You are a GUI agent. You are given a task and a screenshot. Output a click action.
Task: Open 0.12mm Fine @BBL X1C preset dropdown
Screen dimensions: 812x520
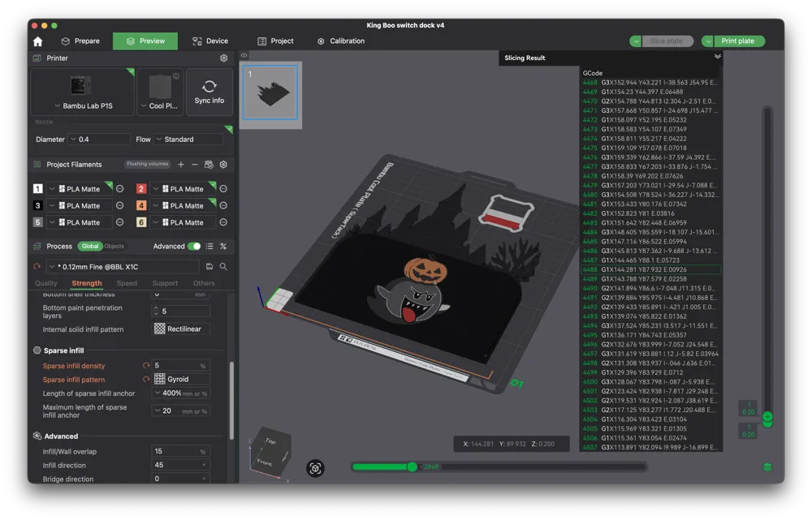point(123,267)
